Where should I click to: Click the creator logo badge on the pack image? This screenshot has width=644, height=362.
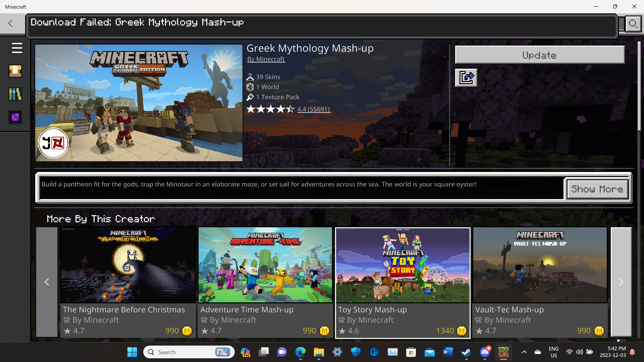pyautogui.click(x=53, y=143)
